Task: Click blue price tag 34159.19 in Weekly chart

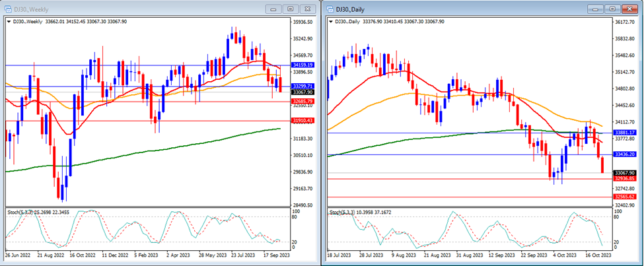Action: click(x=303, y=65)
